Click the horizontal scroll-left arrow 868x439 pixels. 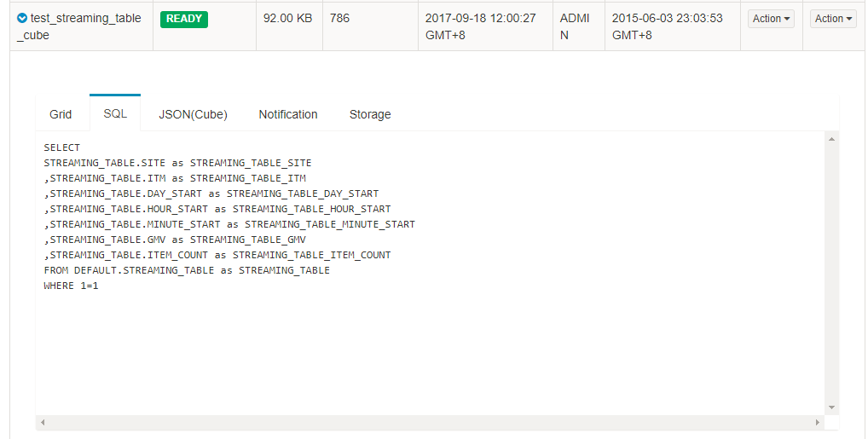point(42,422)
